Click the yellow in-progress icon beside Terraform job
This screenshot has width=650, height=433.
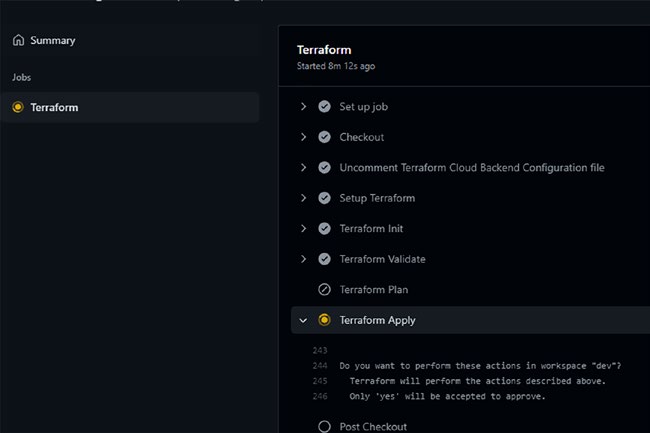coord(18,107)
